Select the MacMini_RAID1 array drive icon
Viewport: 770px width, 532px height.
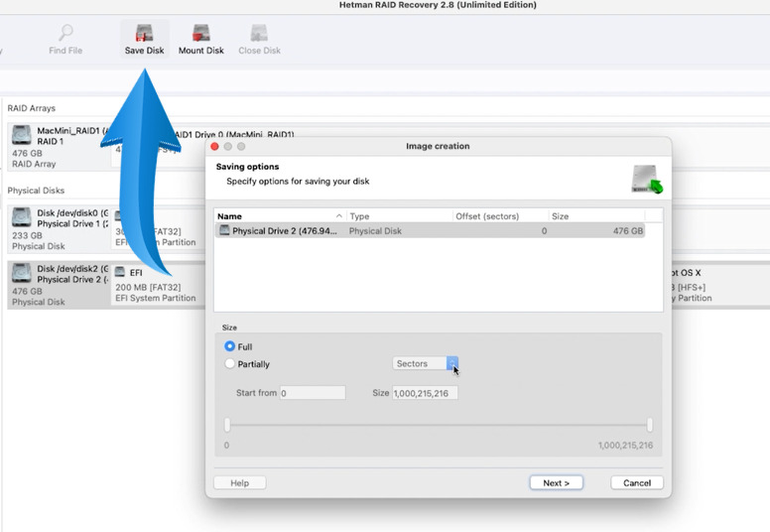[21, 135]
